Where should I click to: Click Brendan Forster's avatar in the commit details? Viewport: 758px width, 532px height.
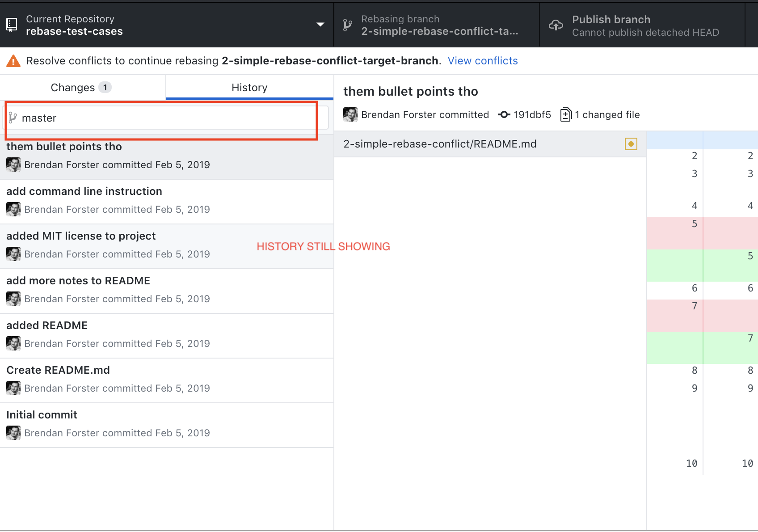pos(350,114)
